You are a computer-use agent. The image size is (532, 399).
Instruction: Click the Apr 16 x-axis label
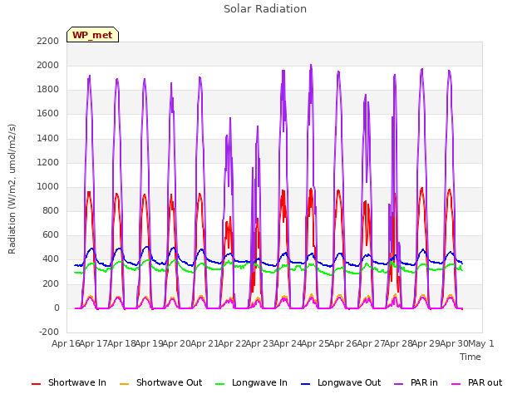coord(66,343)
